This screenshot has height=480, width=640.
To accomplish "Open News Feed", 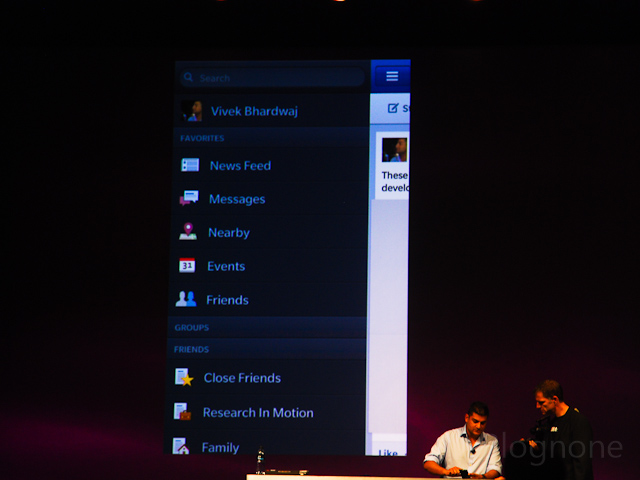I will tap(240, 165).
